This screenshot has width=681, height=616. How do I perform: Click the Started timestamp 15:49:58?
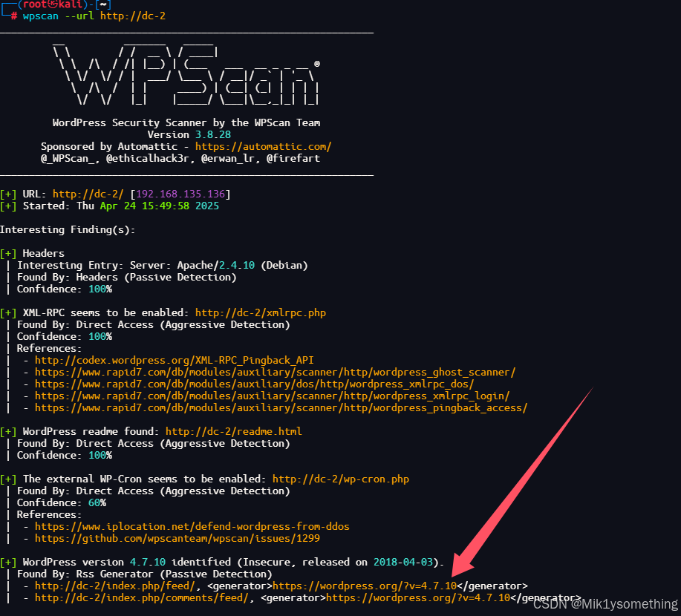coord(166,206)
